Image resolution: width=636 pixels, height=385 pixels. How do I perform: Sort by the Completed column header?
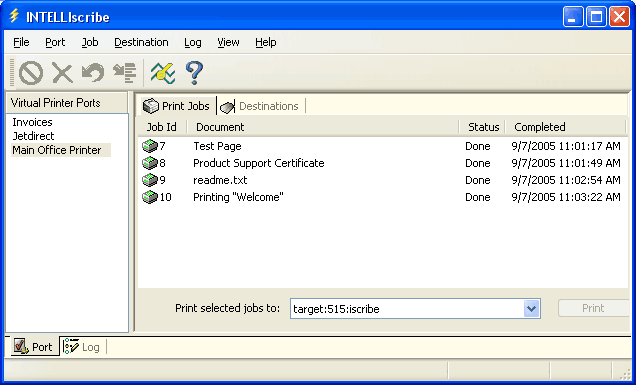[x=566, y=127]
